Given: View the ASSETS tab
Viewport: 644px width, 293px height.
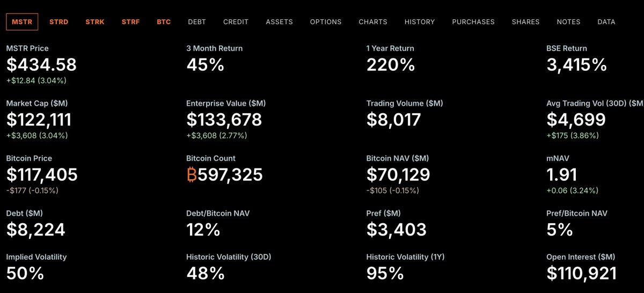Looking at the screenshot, I should coord(279,22).
